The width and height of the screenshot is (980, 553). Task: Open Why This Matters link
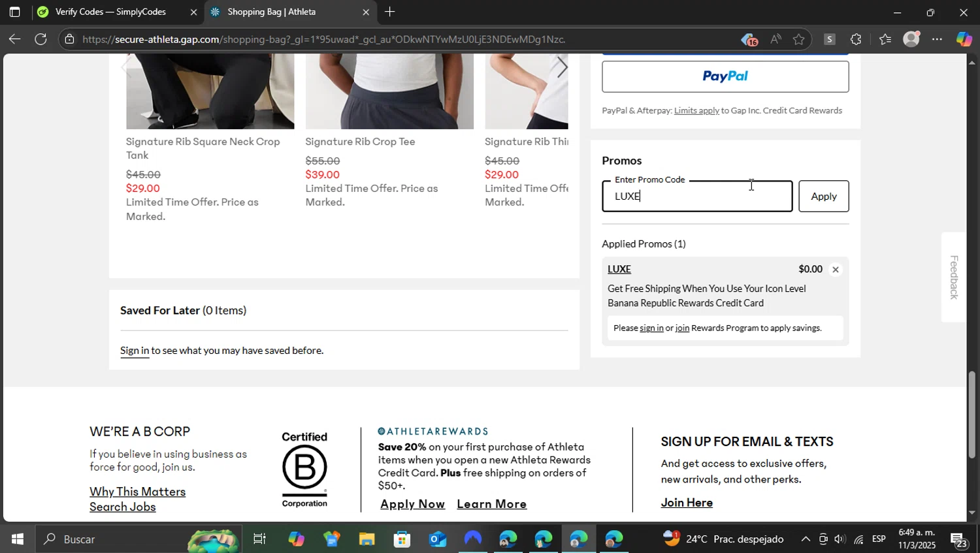click(x=137, y=492)
